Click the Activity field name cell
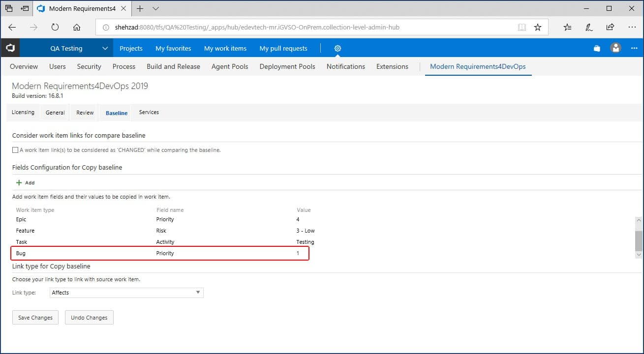Image resolution: width=644 pixels, height=354 pixels. [165, 242]
